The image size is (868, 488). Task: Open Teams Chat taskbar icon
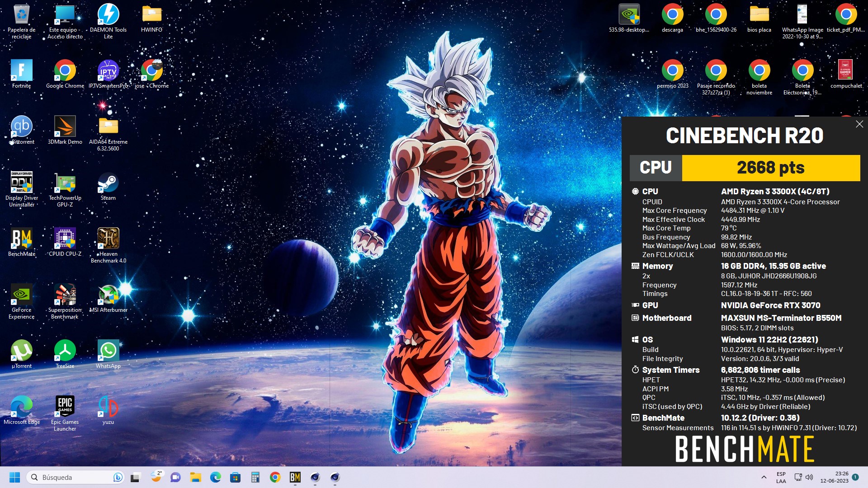coord(175,477)
